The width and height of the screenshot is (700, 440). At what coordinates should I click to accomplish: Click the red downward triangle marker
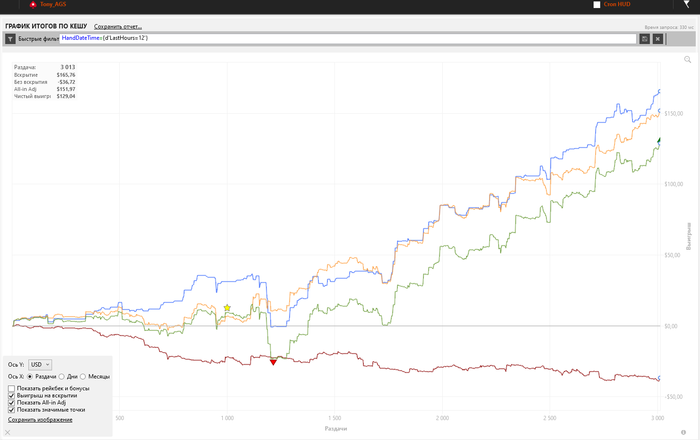click(273, 362)
